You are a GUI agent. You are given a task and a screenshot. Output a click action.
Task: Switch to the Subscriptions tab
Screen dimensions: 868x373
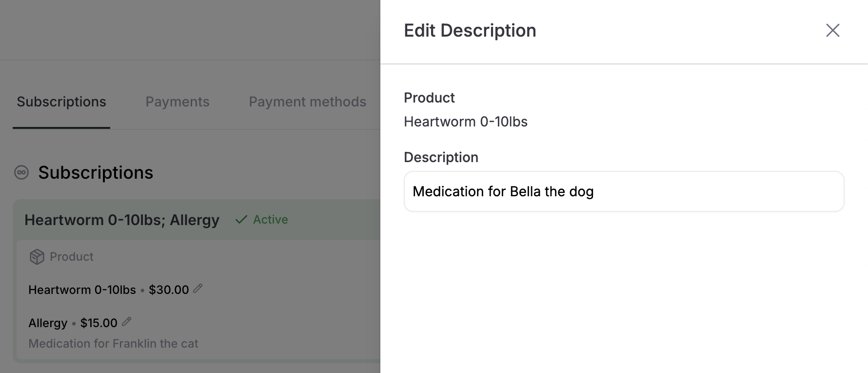(61, 102)
